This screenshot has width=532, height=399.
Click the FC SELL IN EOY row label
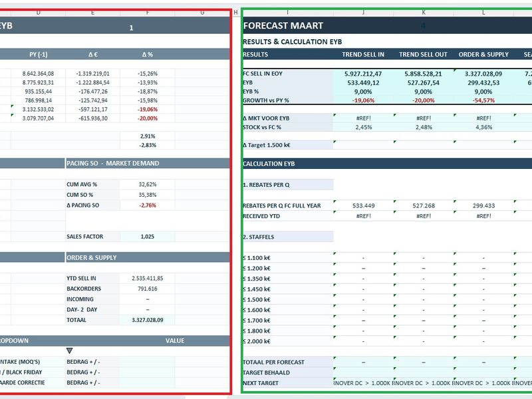click(263, 74)
